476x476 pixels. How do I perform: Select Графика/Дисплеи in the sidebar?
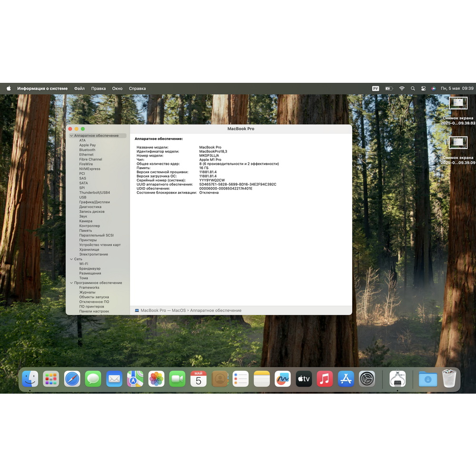pos(94,202)
